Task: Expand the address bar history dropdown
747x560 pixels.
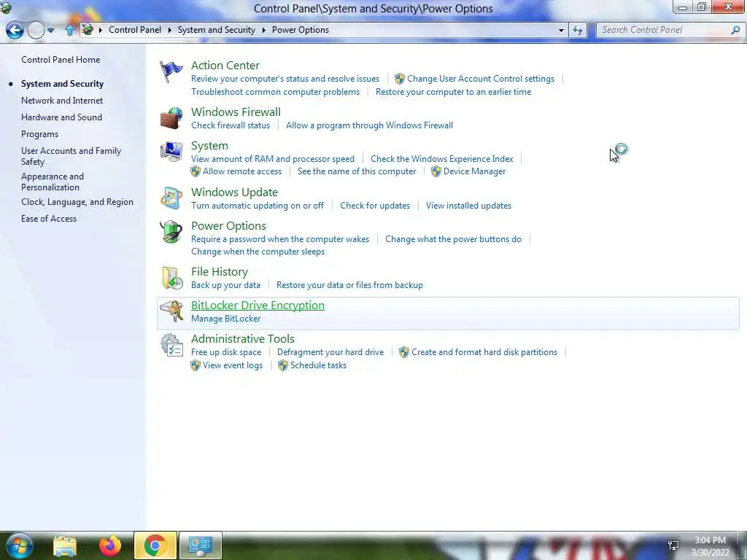Action: [x=561, y=30]
